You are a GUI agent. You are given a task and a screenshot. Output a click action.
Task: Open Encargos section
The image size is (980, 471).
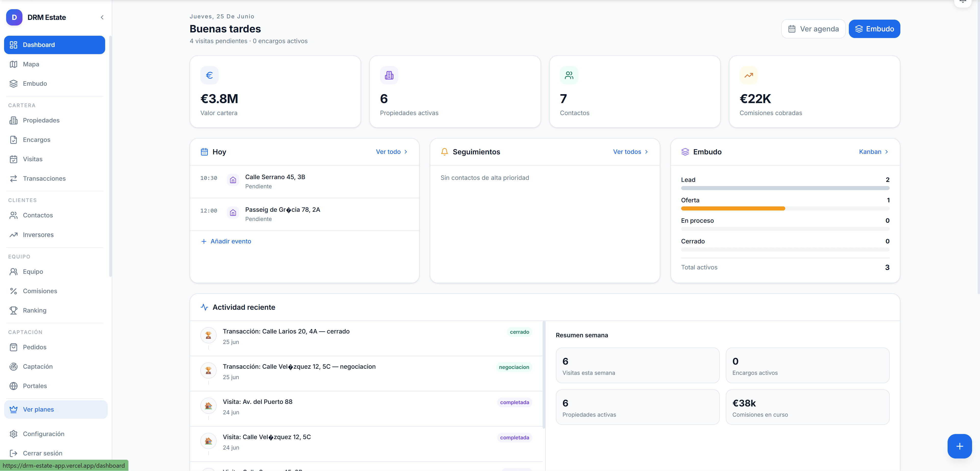pyautogui.click(x=54, y=140)
